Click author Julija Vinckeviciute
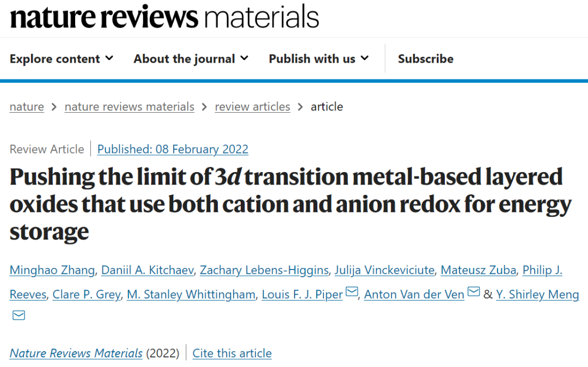 click(x=384, y=270)
